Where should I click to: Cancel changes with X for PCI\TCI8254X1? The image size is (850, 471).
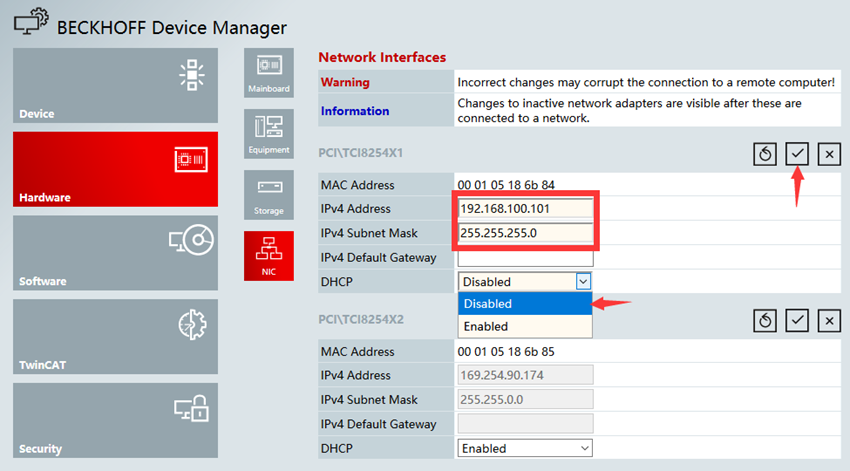tap(829, 154)
